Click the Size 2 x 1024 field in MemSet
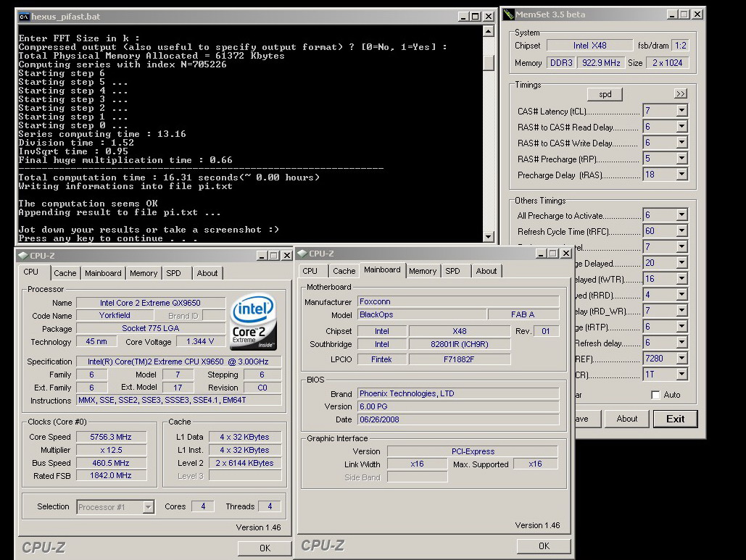This screenshot has height=560, width=746. click(668, 63)
